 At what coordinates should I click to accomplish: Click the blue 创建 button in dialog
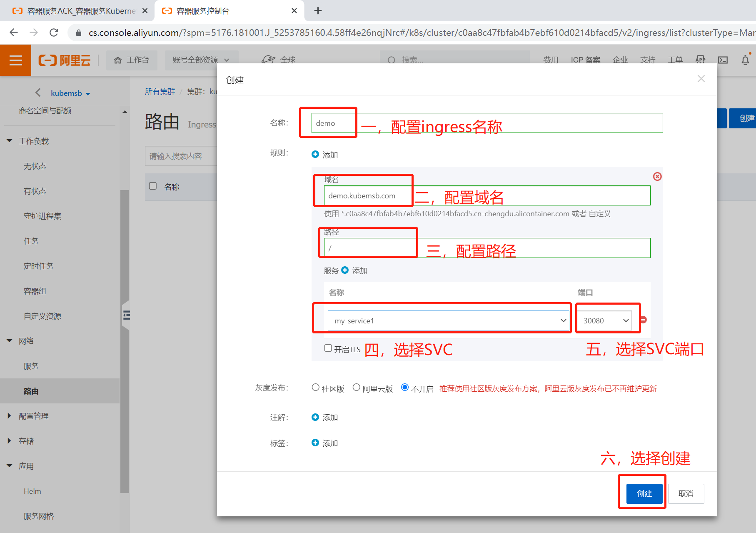[644, 494]
